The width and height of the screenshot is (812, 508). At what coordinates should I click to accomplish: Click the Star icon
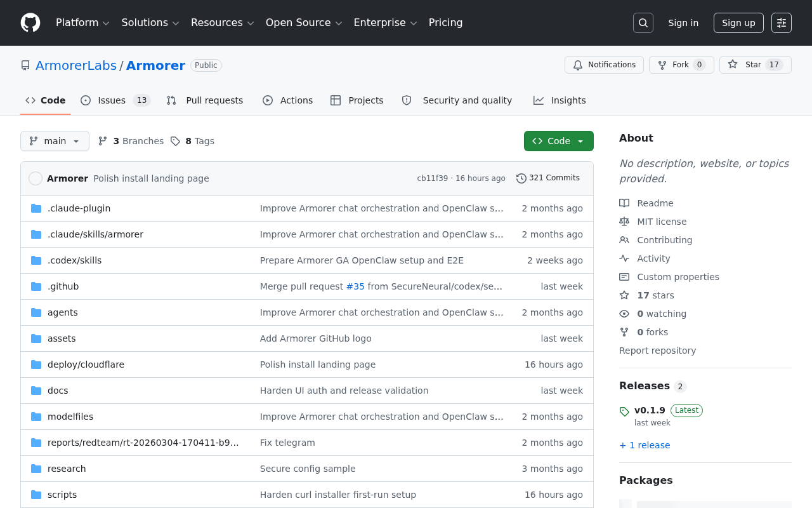click(733, 65)
